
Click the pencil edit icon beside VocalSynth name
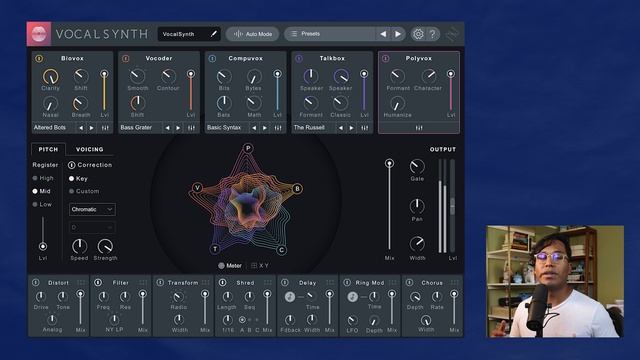(x=213, y=34)
